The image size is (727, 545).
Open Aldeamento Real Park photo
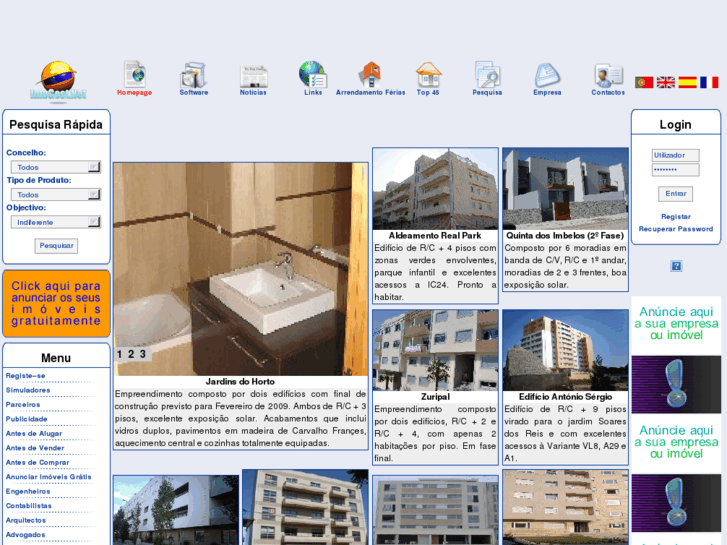click(x=435, y=189)
